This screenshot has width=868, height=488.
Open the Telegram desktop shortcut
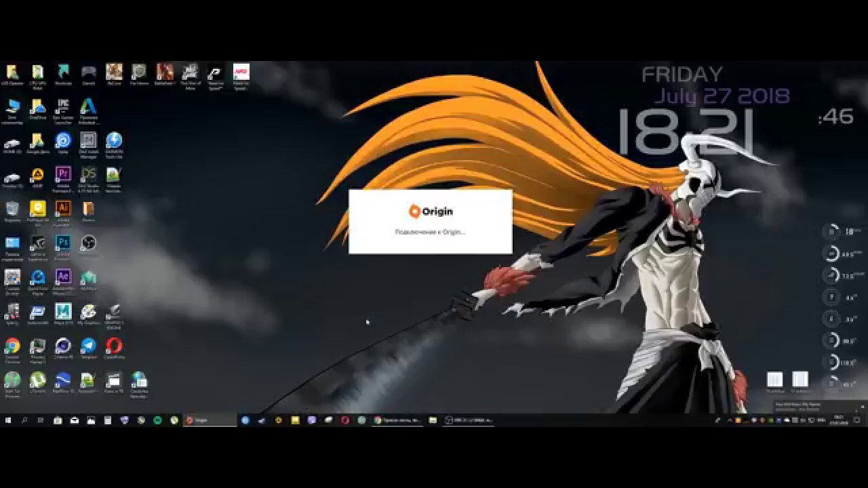(x=88, y=350)
